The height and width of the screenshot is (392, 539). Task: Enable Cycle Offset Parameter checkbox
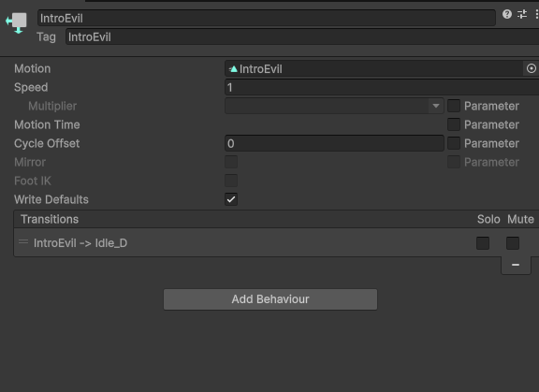(454, 143)
